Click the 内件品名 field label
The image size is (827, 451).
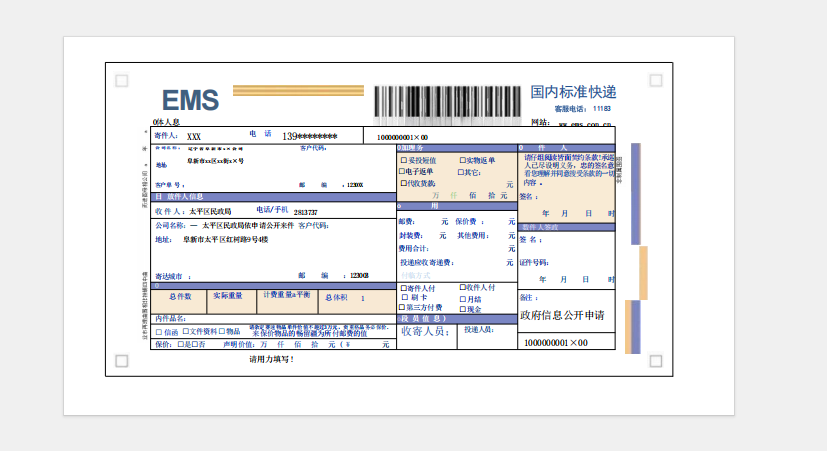(x=170, y=319)
